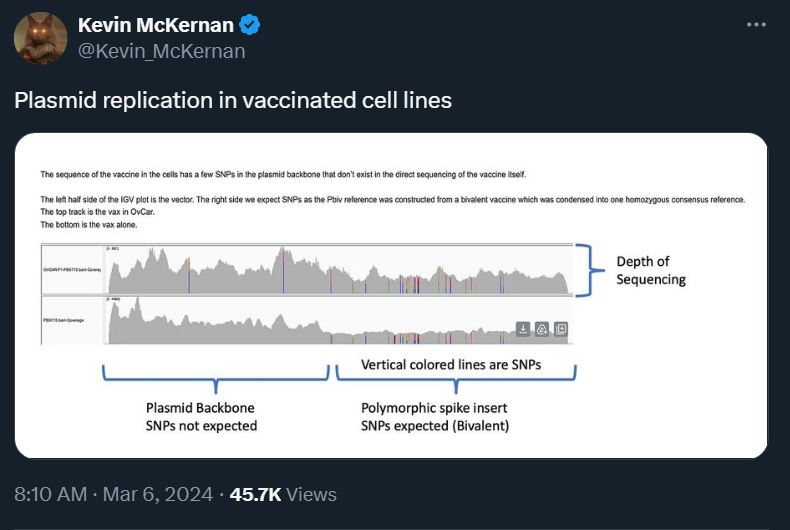Open Kevin McKernan's profile picture
Viewport: 790px width, 530px height.
coord(40,38)
